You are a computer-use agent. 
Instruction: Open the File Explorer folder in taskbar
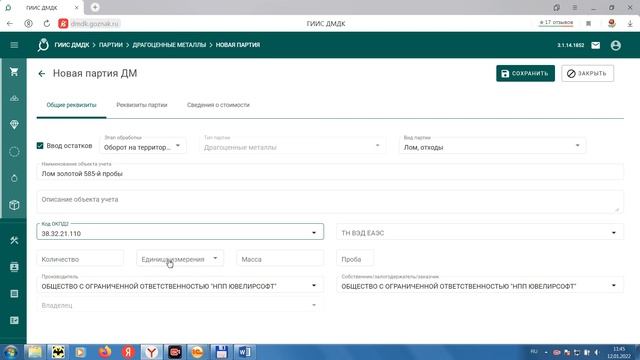[35, 352]
